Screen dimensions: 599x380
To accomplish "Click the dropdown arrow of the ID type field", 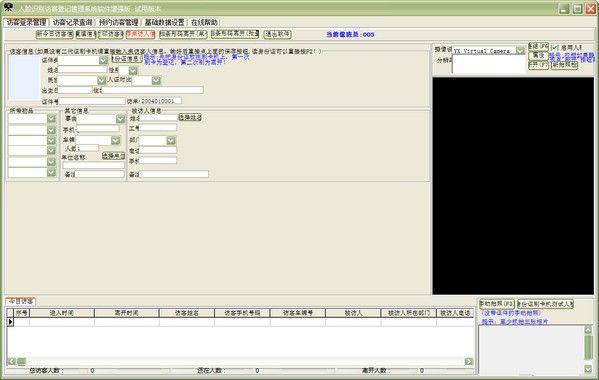I will tap(103, 60).
